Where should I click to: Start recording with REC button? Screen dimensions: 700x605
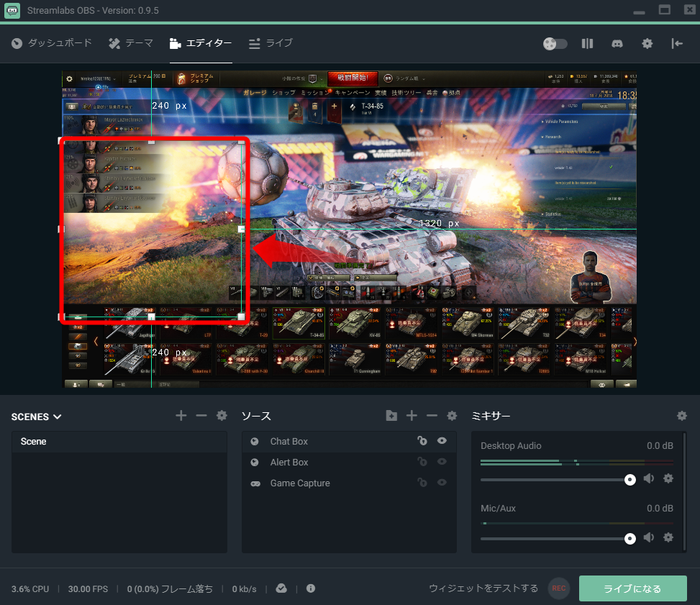(x=558, y=588)
